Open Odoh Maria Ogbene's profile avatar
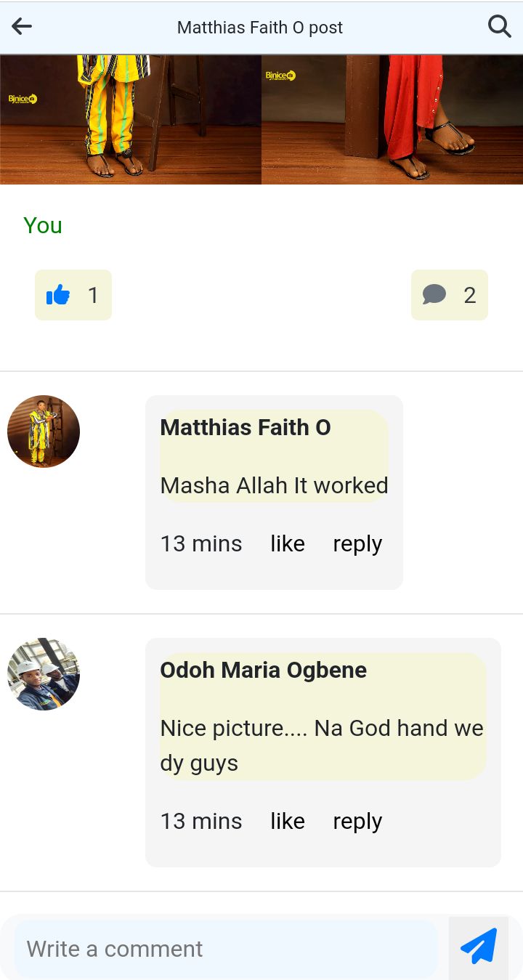This screenshot has height=980, width=523. tap(44, 674)
